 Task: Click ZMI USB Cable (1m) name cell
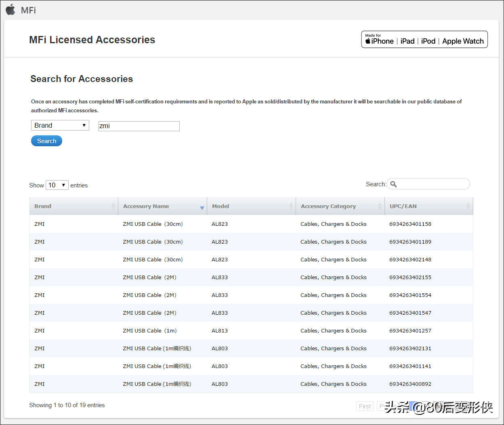point(150,330)
